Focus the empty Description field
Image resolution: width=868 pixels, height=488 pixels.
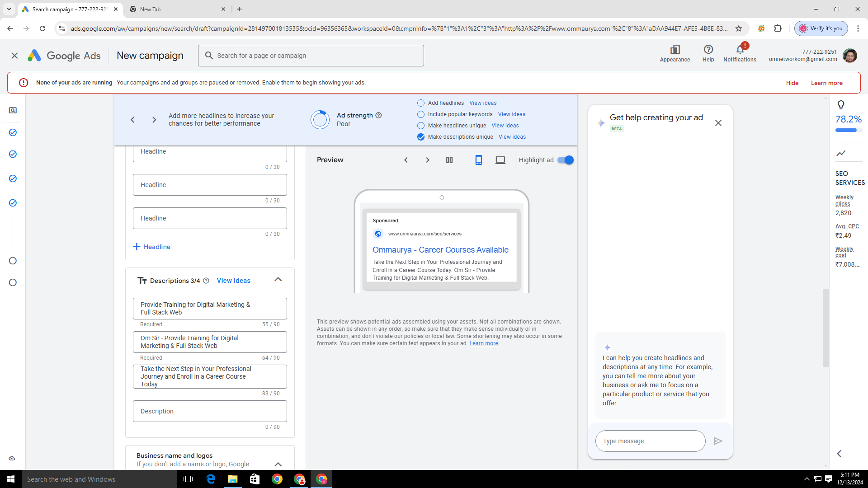point(210,411)
